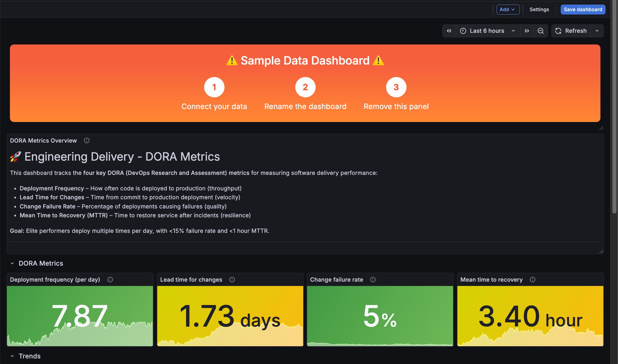Viewport: 618px width, 364px height.
Task: Open the Last 6 hours time range selector
Action: [487, 31]
